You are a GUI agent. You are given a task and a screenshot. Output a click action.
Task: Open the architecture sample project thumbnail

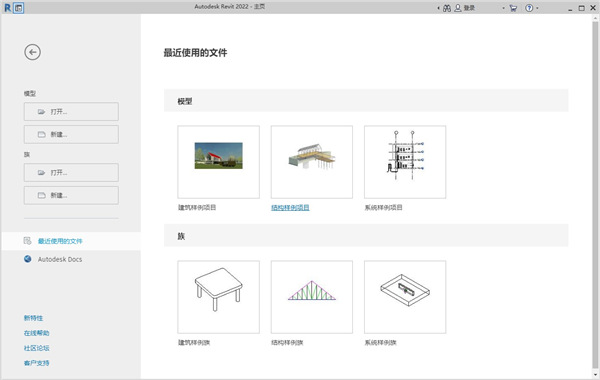coord(218,162)
